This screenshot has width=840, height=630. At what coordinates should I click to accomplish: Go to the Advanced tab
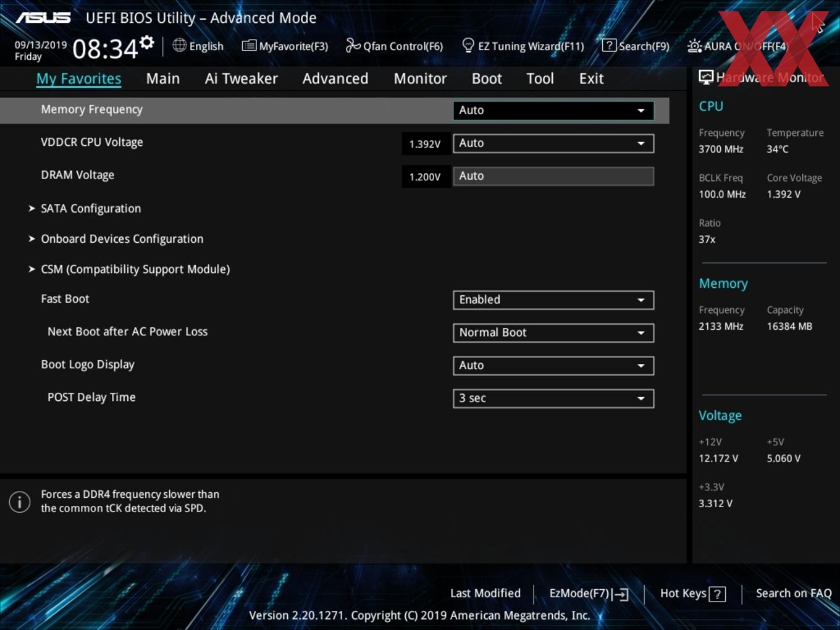(335, 78)
